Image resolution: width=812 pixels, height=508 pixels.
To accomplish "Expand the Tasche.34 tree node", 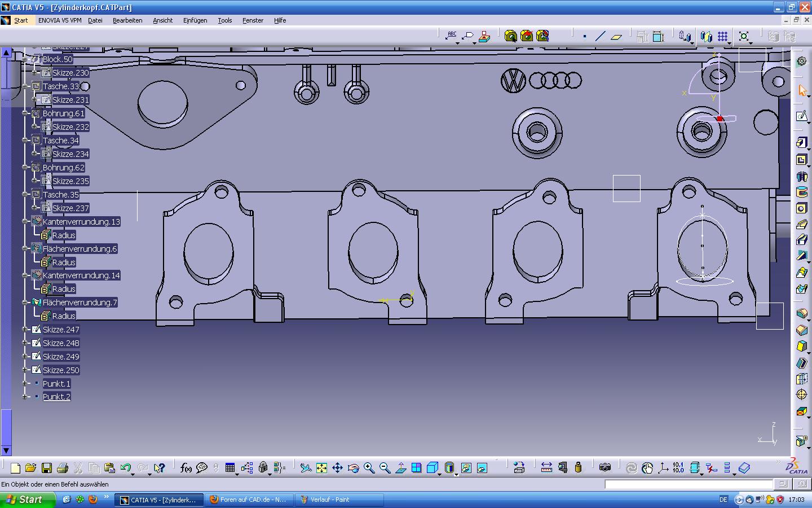I will pyautogui.click(x=25, y=140).
